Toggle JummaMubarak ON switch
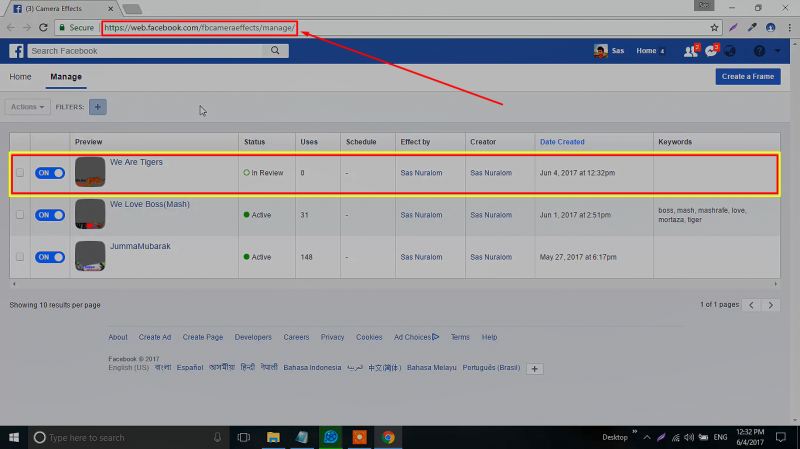 50,257
